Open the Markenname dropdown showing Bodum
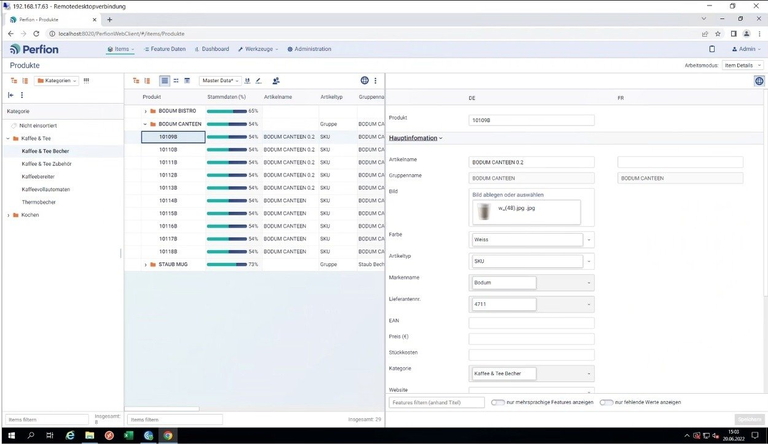This screenshot has width=768, height=444. (x=589, y=283)
